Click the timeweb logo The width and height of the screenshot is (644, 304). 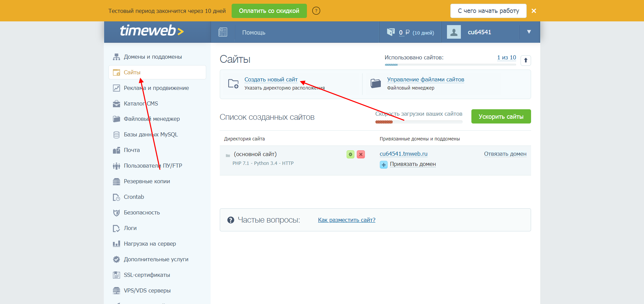coord(152,31)
